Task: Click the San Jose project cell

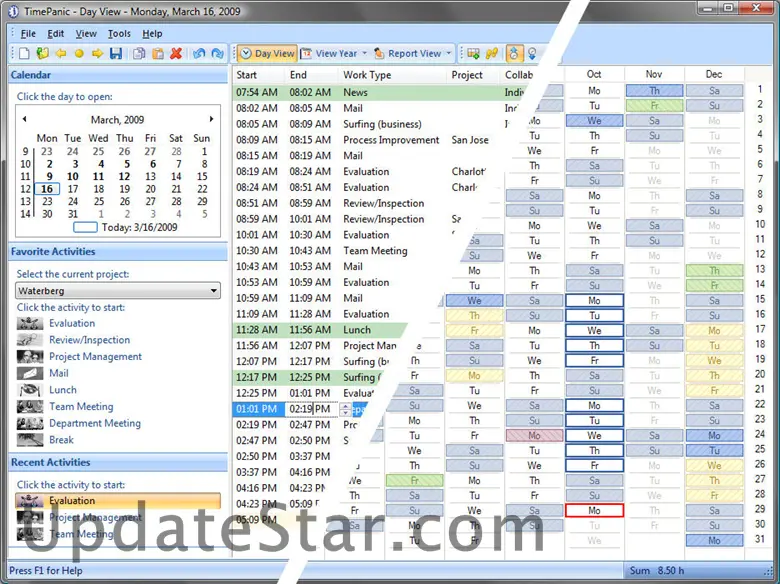Action: [x=470, y=140]
